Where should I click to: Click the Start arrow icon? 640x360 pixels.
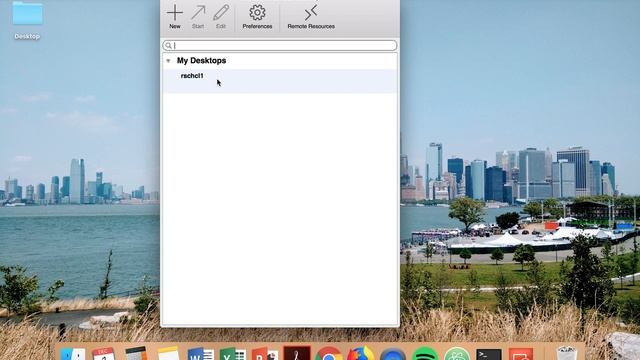pyautogui.click(x=198, y=13)
